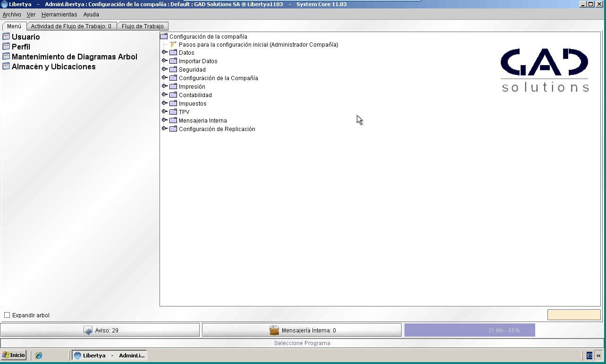Select Configuración de Replicación folder icon

173,129
